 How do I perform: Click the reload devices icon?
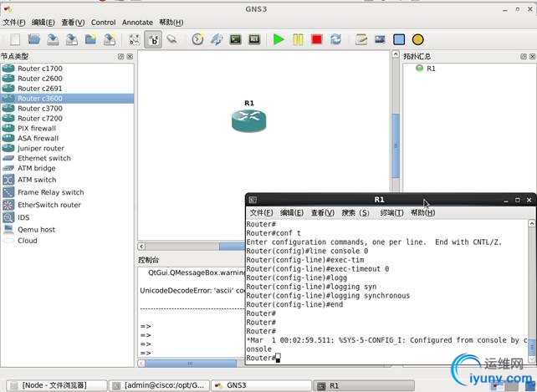[x=336, y=39]
